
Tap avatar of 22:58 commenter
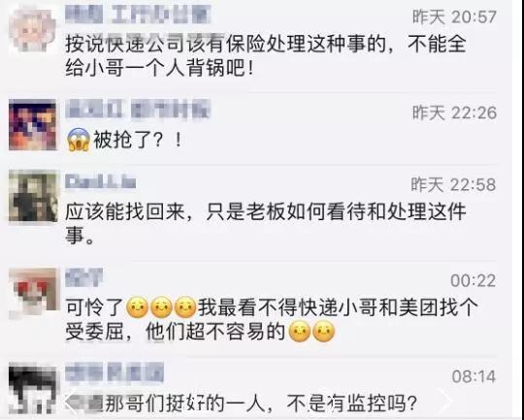33,196
